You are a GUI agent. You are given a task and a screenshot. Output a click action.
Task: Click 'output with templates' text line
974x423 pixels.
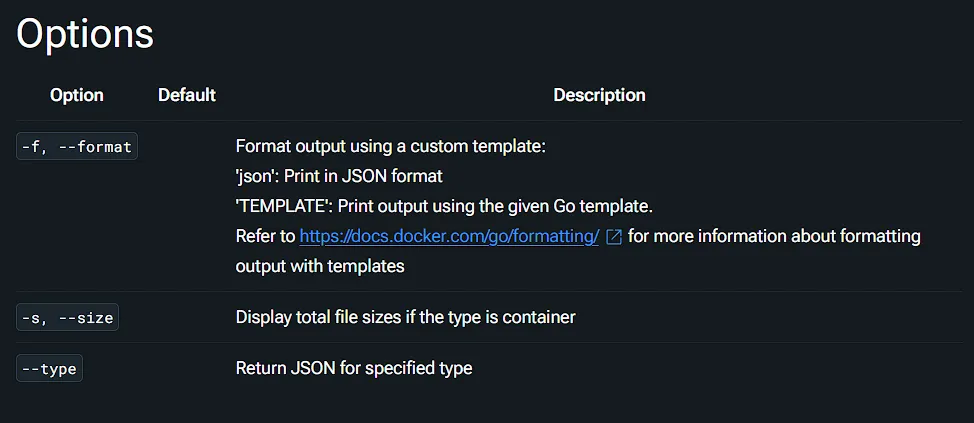coord(320,266)
